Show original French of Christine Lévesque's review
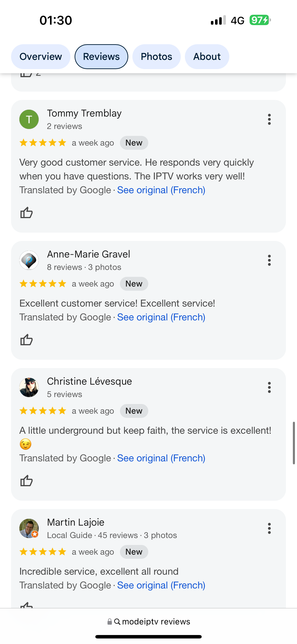297x644 pixels. [x=161, y=458]
